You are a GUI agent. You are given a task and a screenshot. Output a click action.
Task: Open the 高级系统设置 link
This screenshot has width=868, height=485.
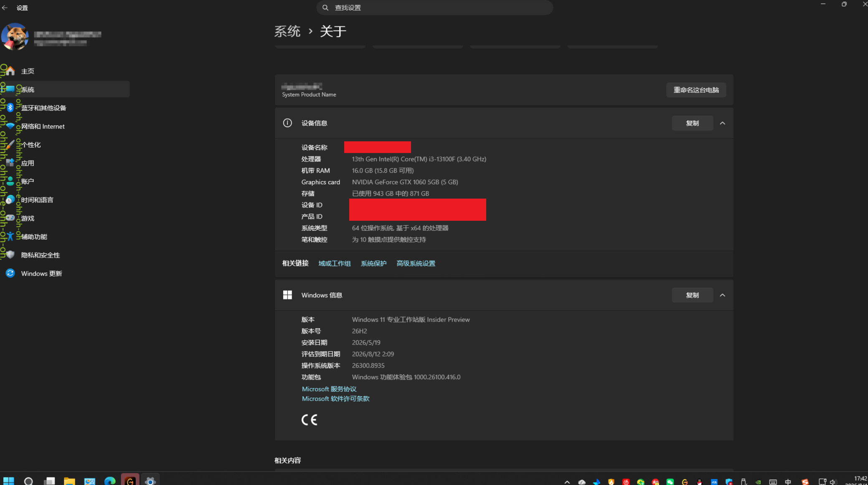tap(416, 263)
